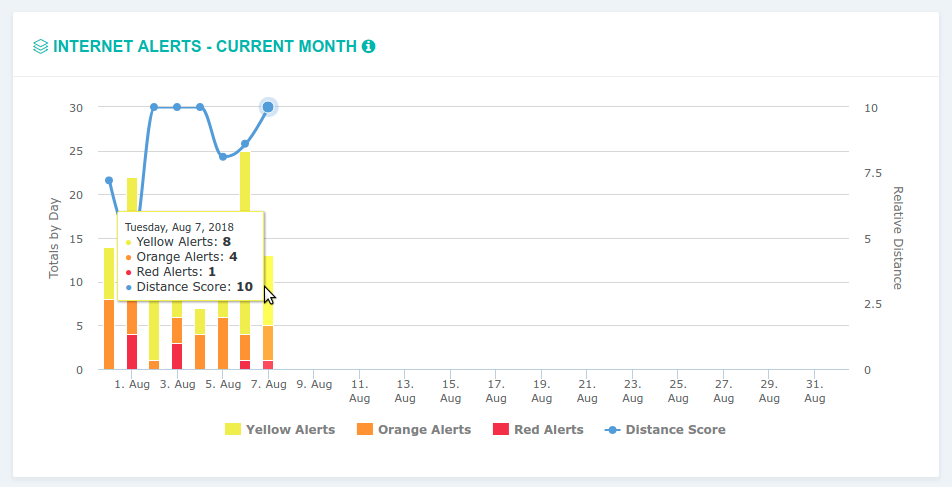Click the Distance Score point for 5 Aug

(223, 156)
